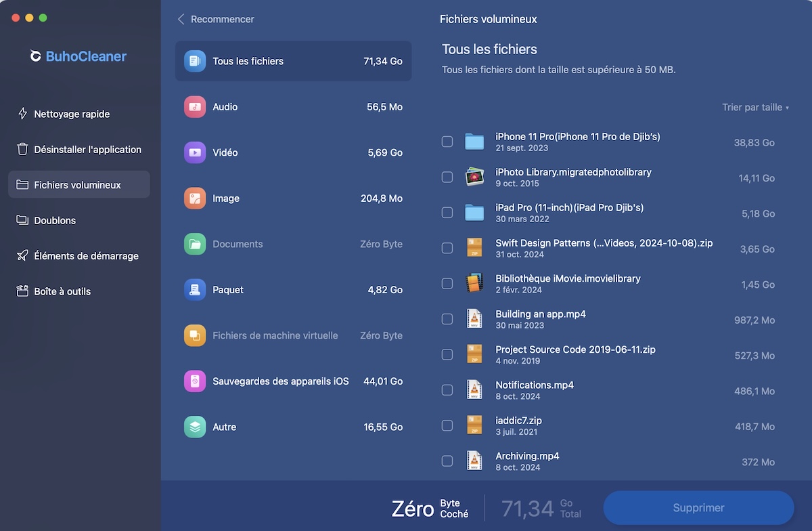Check the Swift Design Patterns zip checkbox

pyautogui.click(x=447, y=248)
